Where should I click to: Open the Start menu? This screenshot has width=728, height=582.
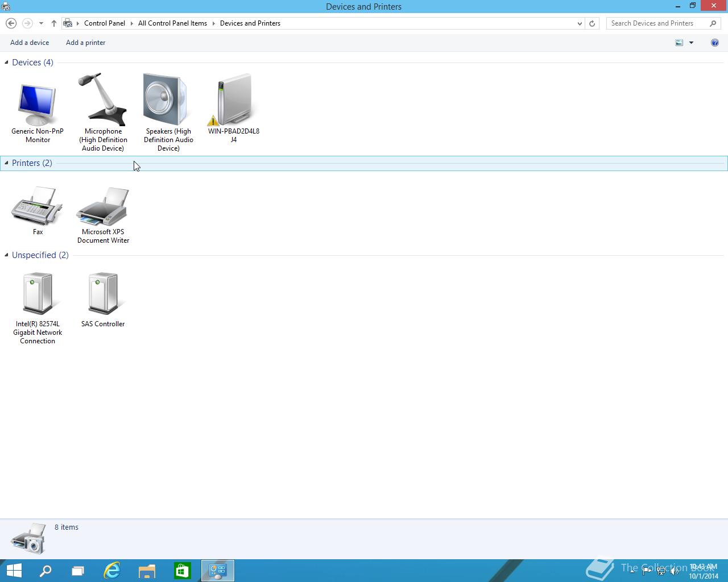point(14,571)
